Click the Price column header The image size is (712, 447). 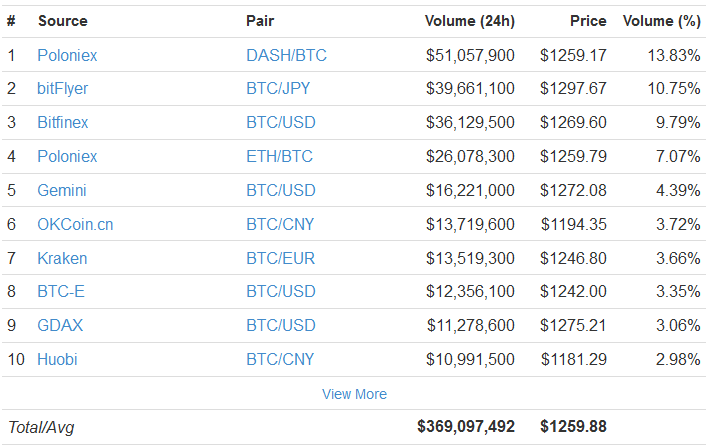588,20
